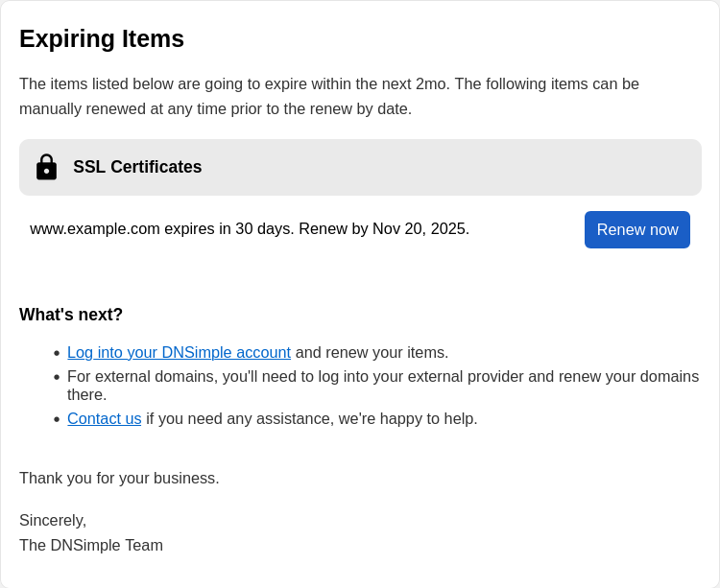Click the What's next? heading
The height and width of the screenshot is (588, 720).
[x=71, y=315]
